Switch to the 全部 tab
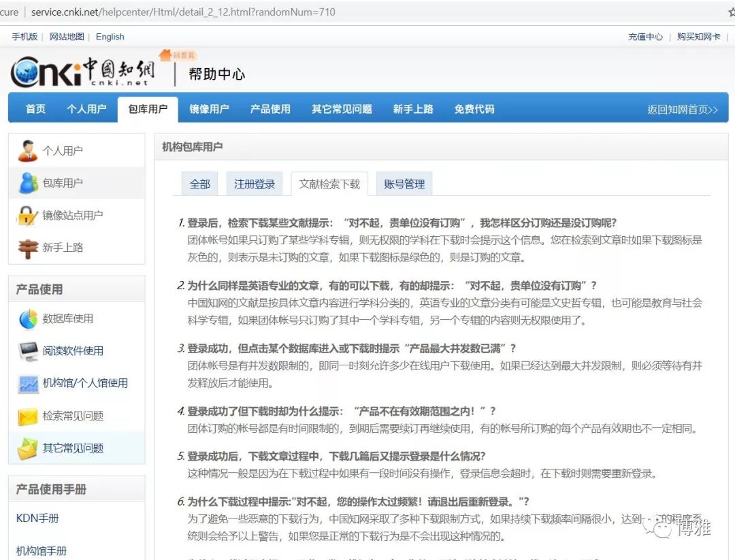This screenshot has width=735, height=560. (x=199, y=184)
